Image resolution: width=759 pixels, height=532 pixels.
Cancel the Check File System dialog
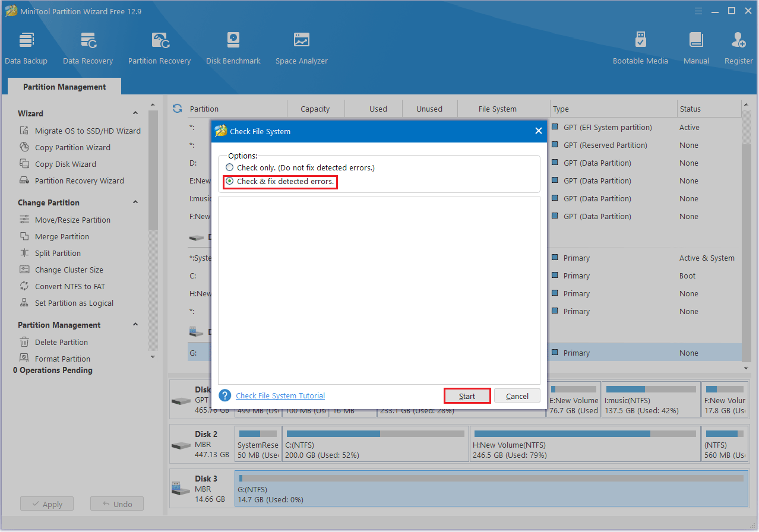(x=517, y=396)
